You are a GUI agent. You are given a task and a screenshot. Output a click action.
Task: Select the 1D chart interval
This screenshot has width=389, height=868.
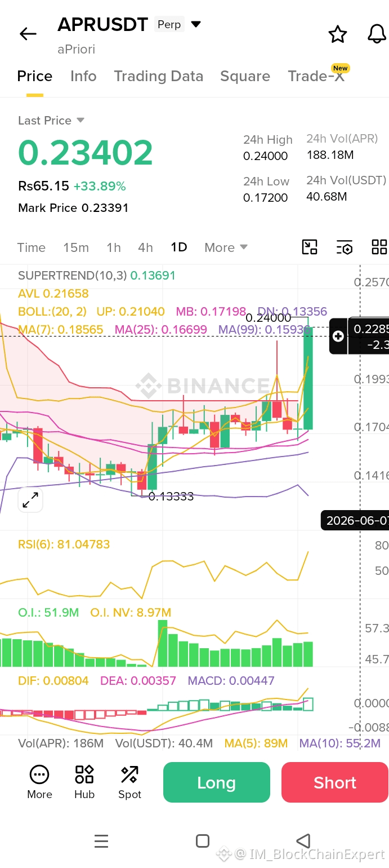pyautogui.click(x=179, y=247)
